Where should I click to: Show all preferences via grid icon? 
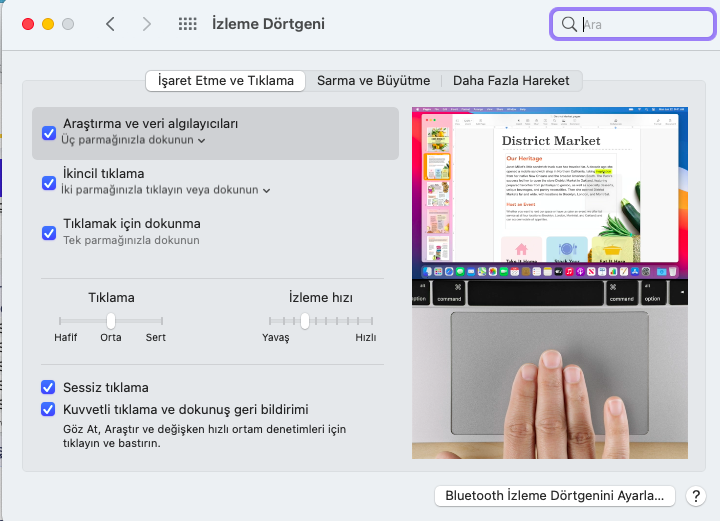187,24
